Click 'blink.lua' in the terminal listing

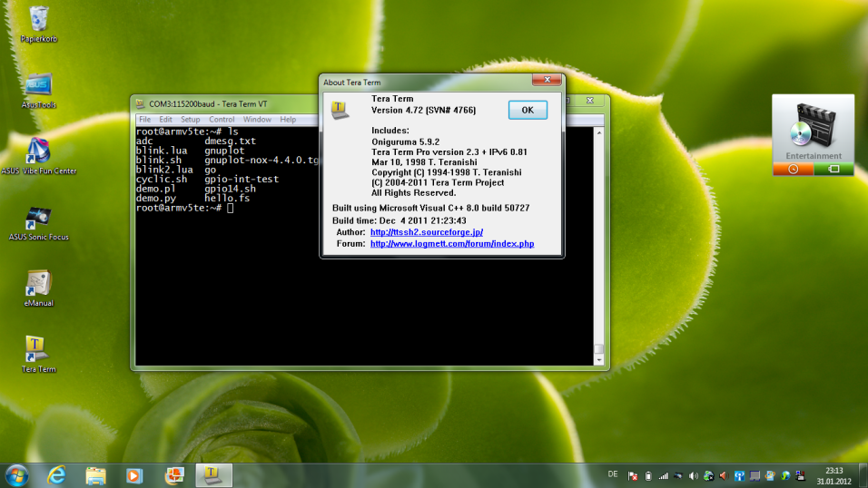(162, 151)
